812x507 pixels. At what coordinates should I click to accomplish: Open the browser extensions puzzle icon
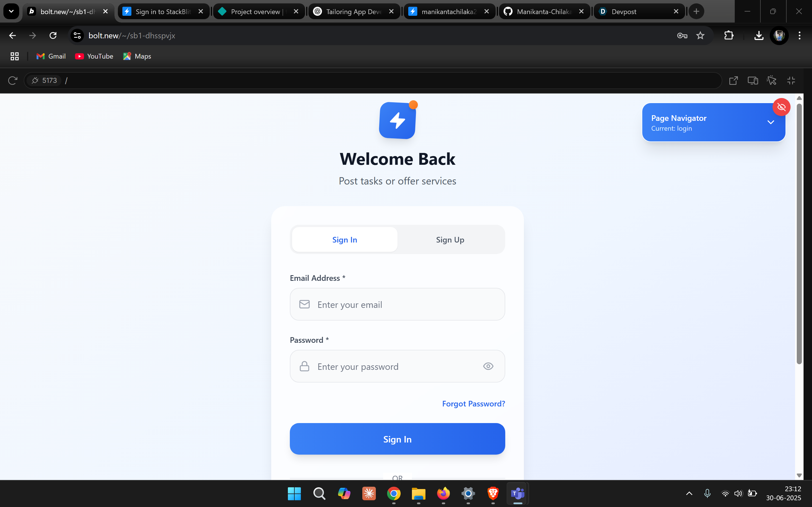coord(729,35)
